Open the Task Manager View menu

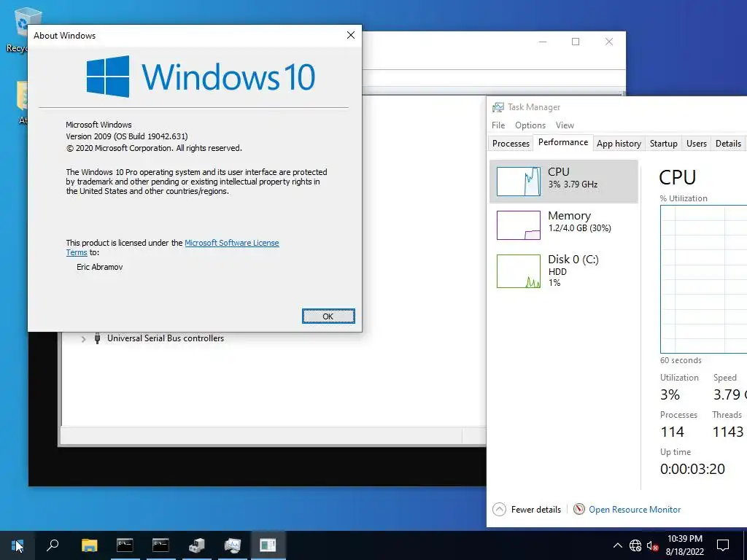tap(565, 125)
